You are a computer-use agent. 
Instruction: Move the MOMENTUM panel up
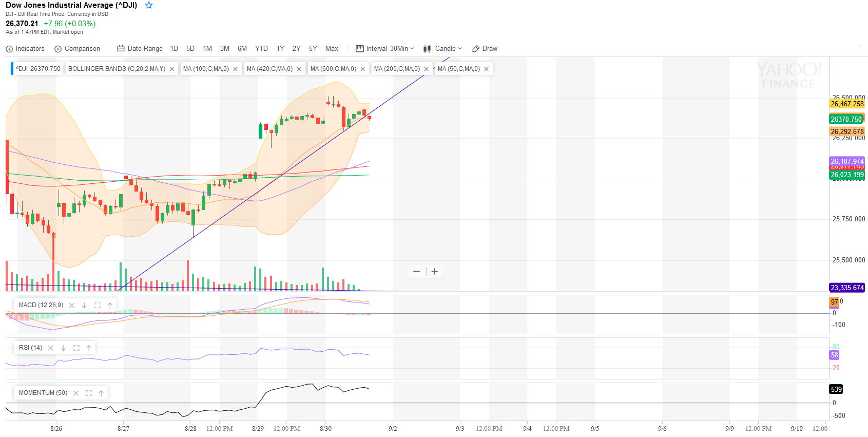[x=101, y=393]
